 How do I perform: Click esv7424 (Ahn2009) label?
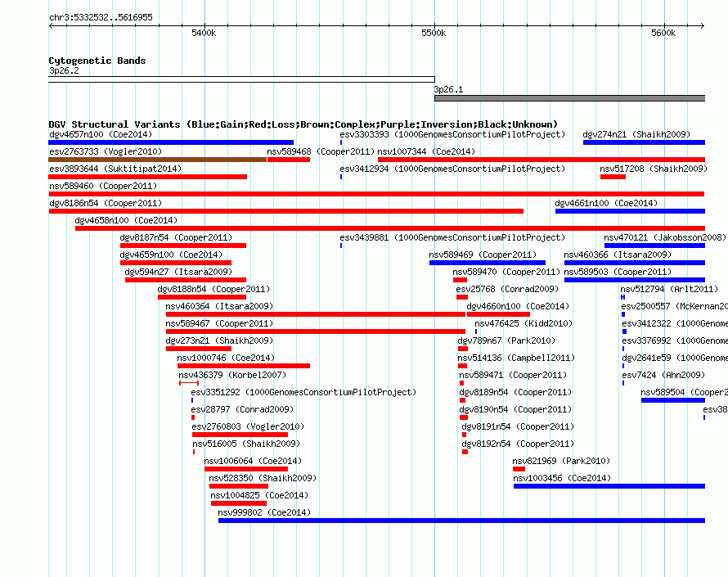click(x=663, y=376)
